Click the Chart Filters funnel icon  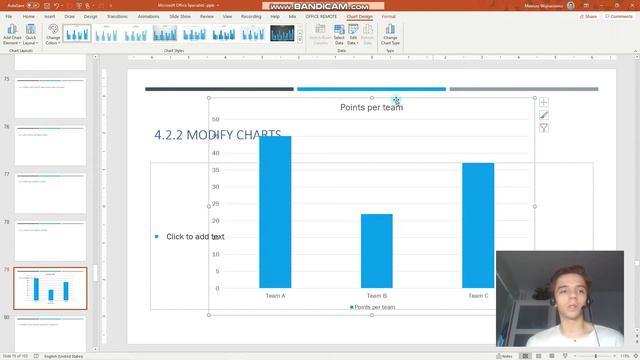(544, 128)
